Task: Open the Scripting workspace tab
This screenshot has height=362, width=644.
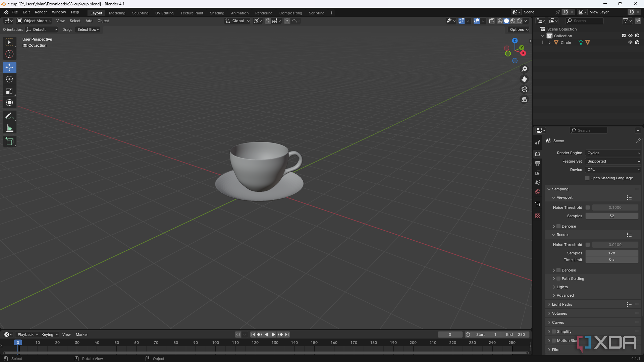Action: point(316,12)
